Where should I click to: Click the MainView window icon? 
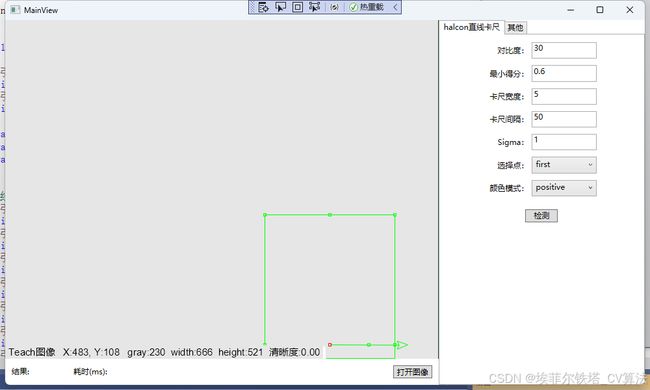click(15, 10)
